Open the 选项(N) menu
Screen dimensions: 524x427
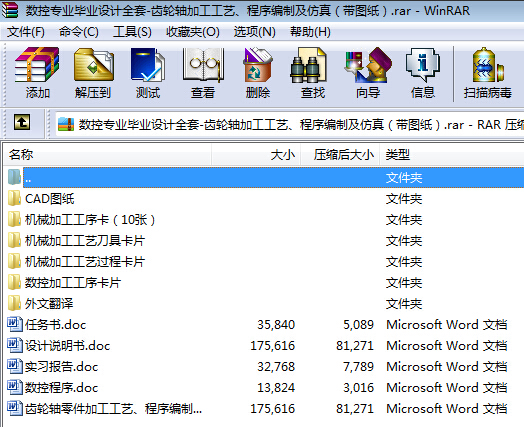tap(255, 32)
